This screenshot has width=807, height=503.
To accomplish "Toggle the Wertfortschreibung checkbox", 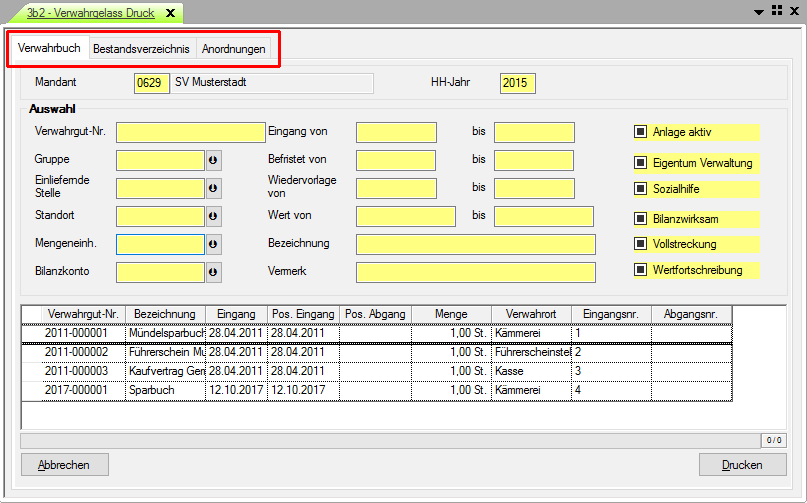I will point(640,269).
